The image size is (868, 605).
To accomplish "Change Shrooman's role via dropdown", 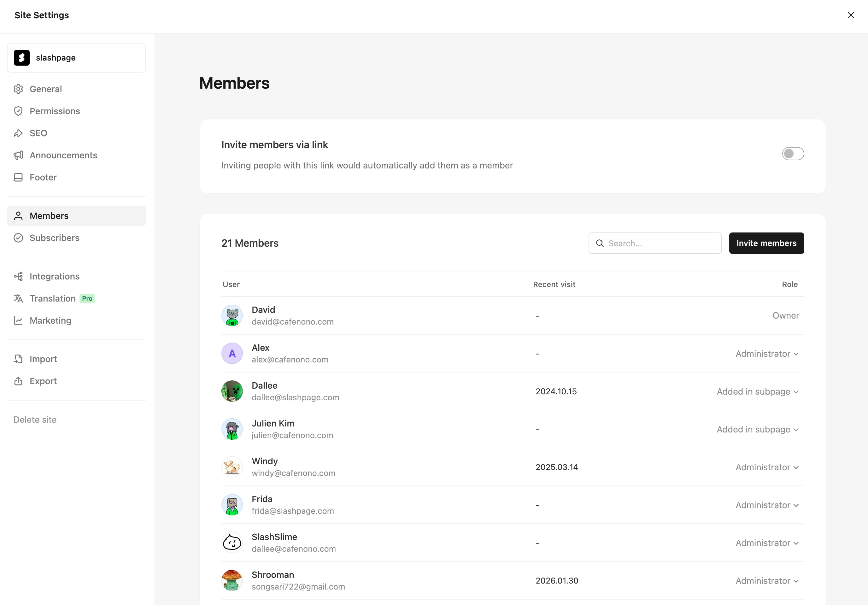I will point(767,581).
